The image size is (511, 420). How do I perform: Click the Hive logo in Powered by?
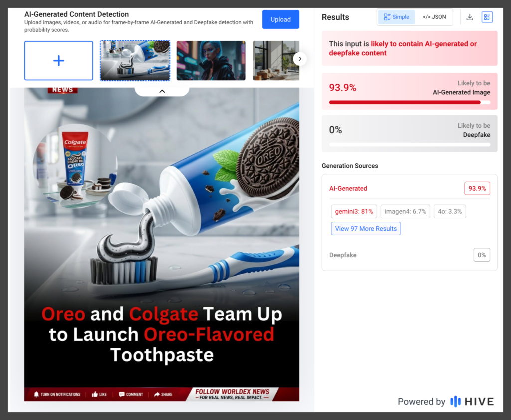pos(472,401)
